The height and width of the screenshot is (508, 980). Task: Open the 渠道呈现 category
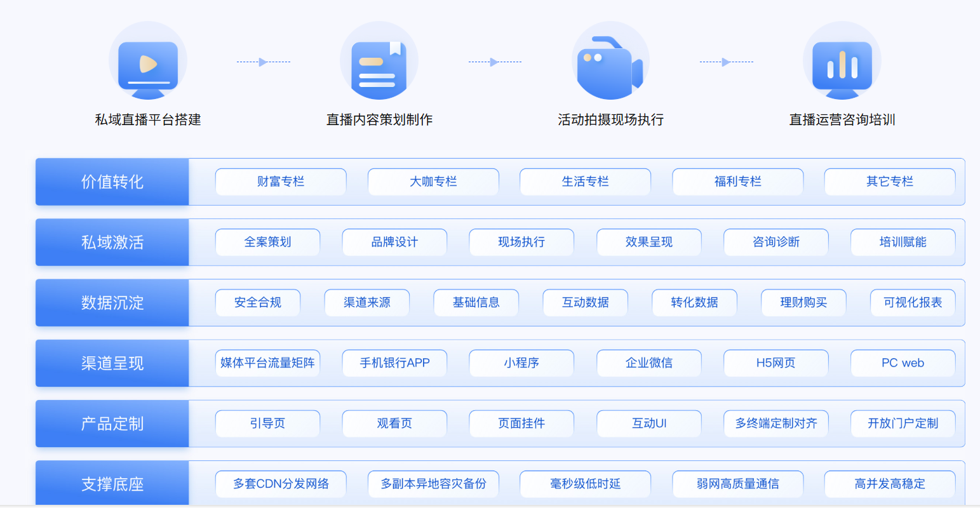coord(112,363)
